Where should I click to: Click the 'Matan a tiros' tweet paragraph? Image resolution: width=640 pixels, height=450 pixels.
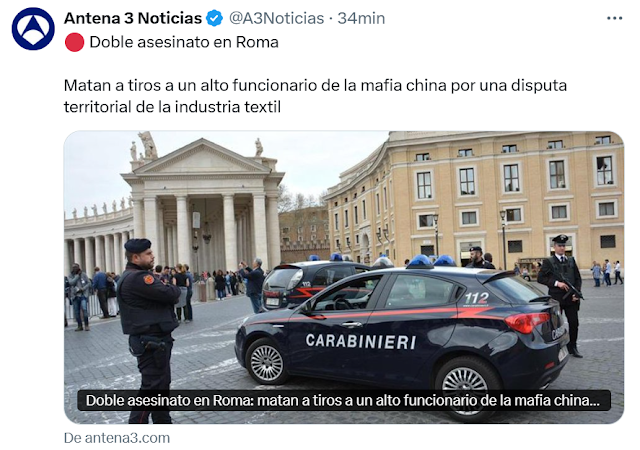tap(315, 96)
